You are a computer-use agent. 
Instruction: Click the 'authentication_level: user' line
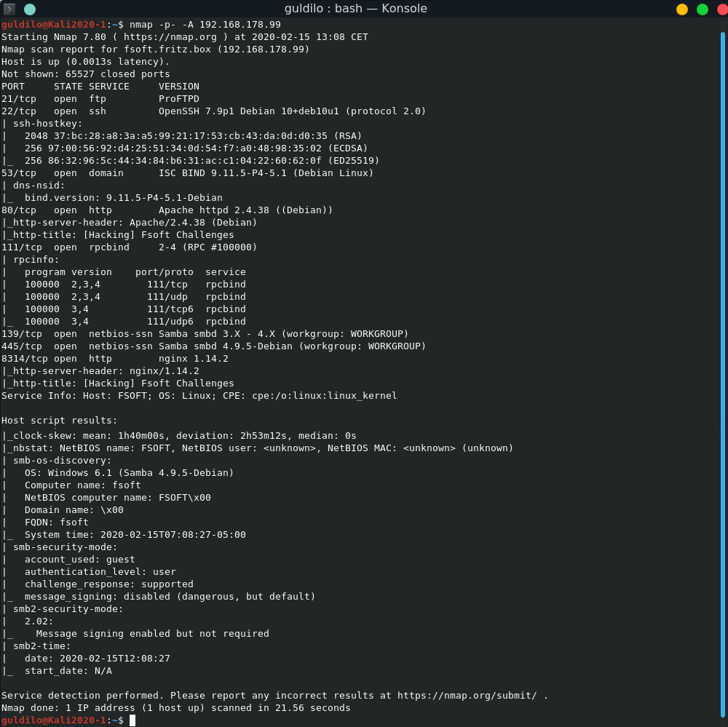click(x=100, y=572)
